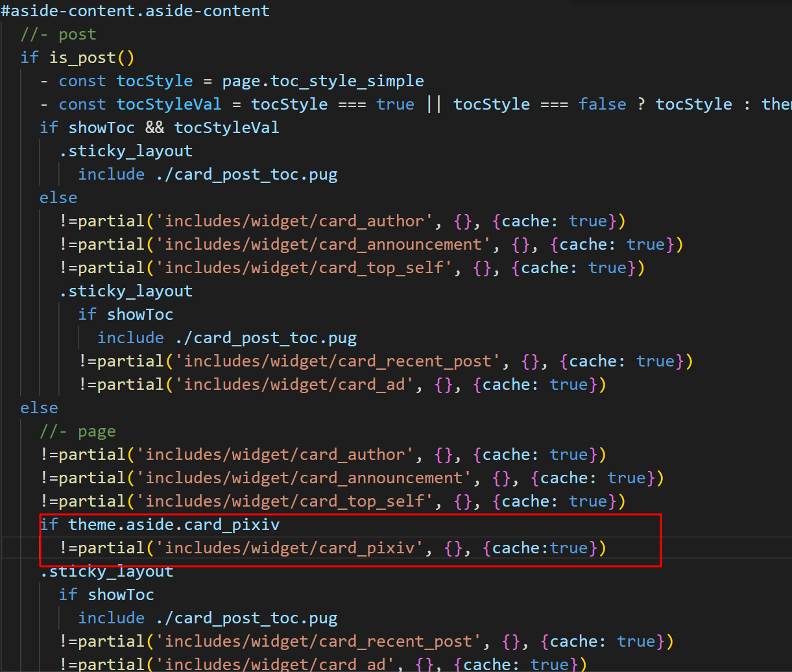The width and height of the screenshot is (792, 672).
Task: Click the '||' operator
Action: (433, 104)
